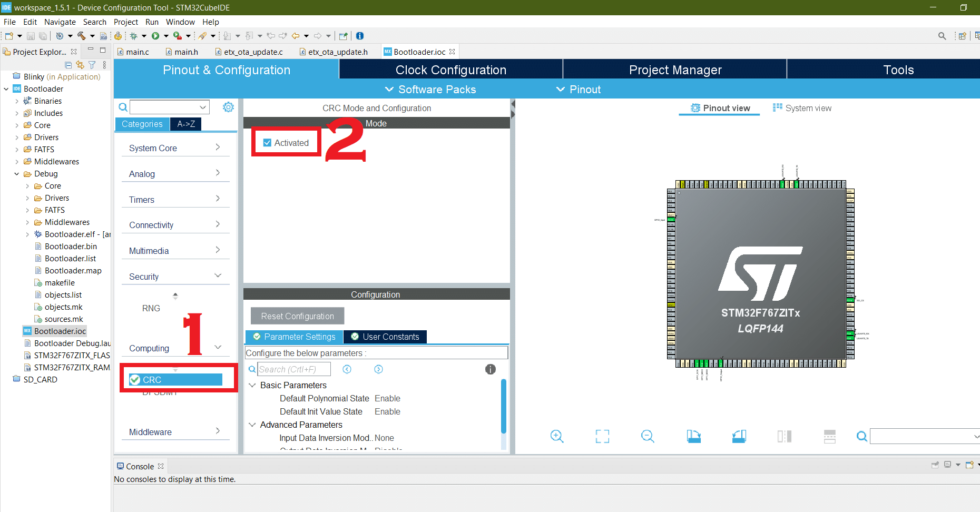Click the Zoom Out icon below pinout
Viewport: 980px width, 512px height.
(x=648, y=436)
